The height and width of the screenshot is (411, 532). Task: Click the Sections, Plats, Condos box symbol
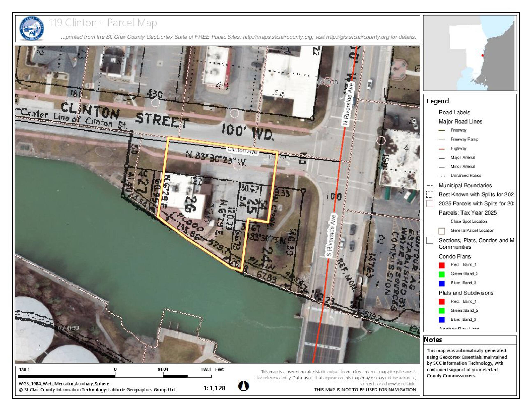pos(430,240)
